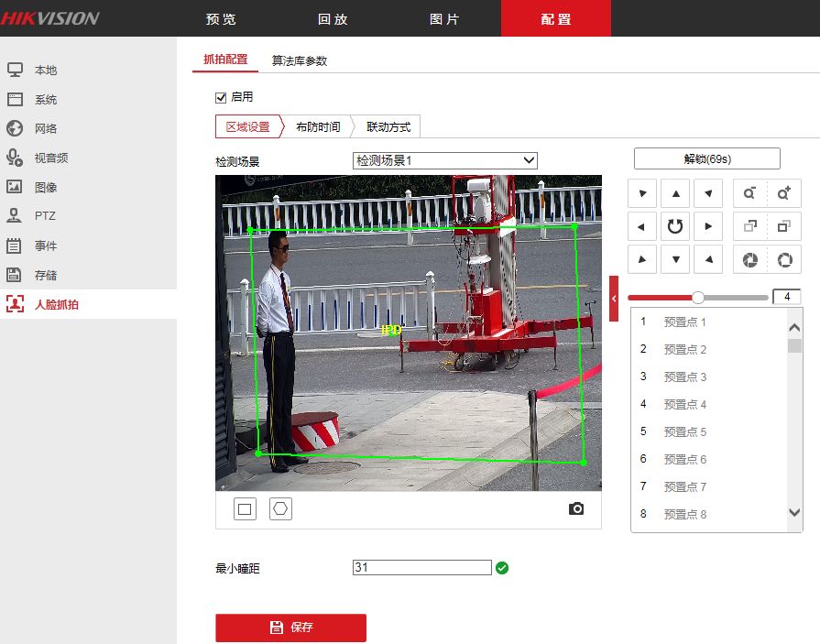Click the 最小瞳距 input field

[421, 568]
